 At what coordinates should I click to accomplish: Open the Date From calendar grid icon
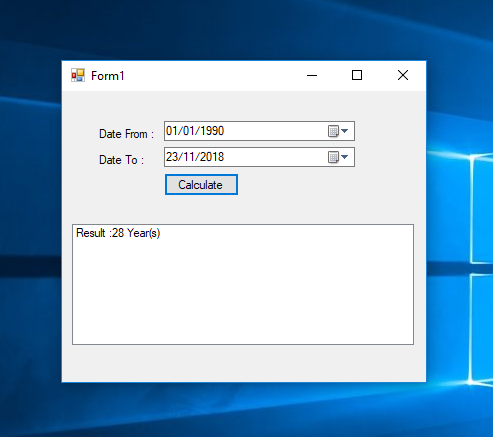[x=333, y=131]
